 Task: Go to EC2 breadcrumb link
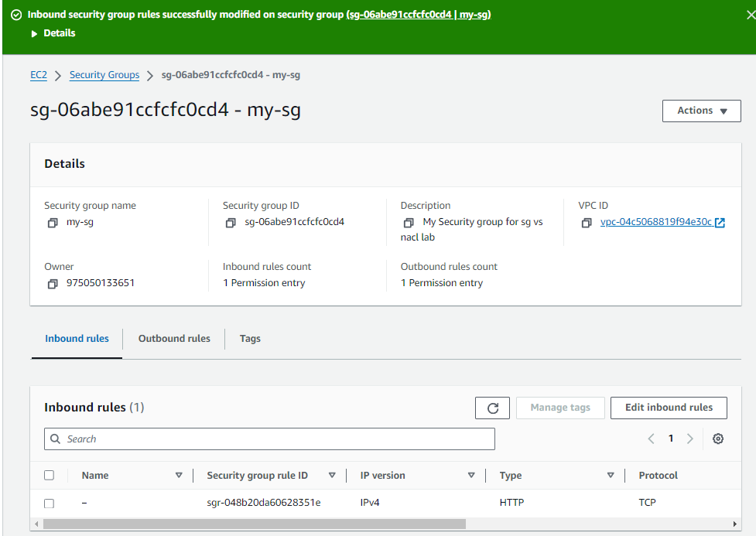(39, 75)
